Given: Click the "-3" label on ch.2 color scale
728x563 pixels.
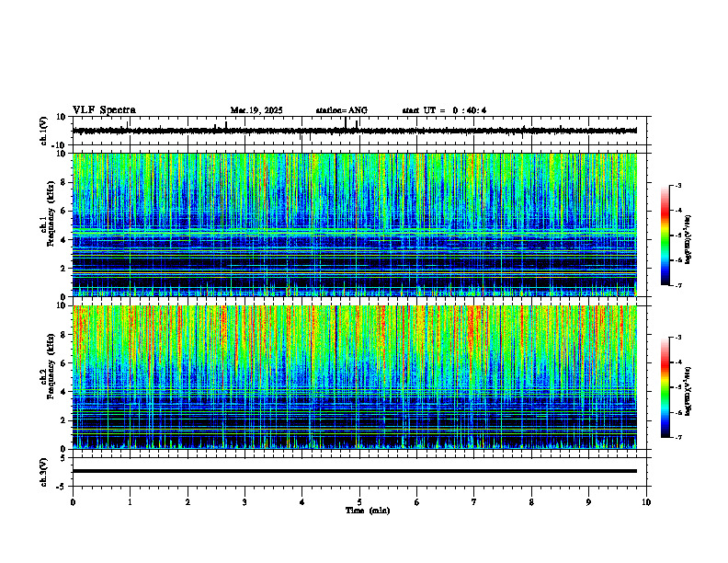Looking at the screenshot, I should pyautogui.click(x=678, y=338).
